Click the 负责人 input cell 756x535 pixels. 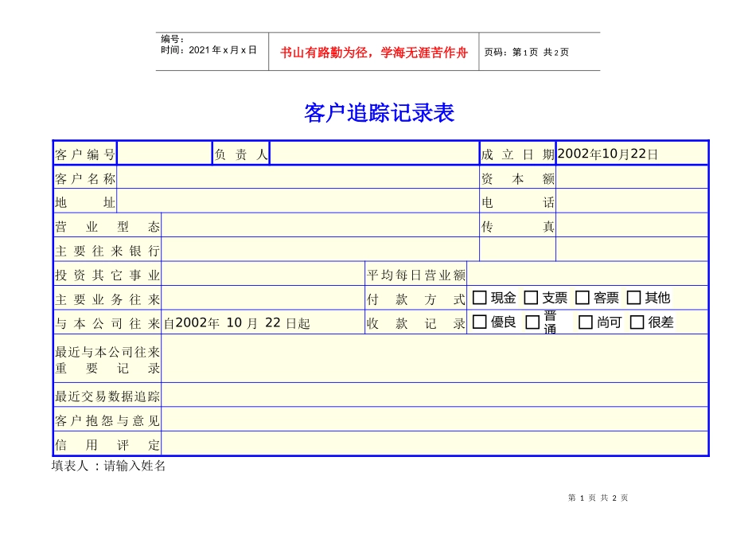[x=374, y=154]
